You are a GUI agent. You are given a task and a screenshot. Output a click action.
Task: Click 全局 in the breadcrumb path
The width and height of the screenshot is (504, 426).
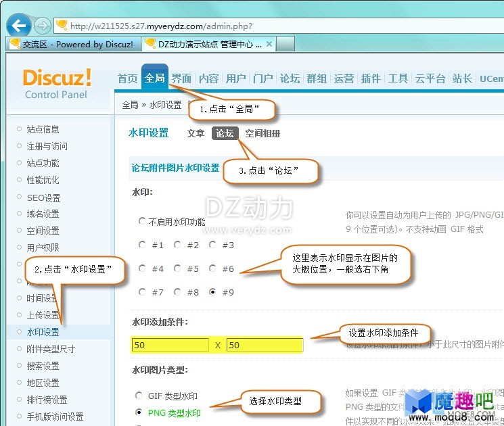pyautogui.click(x=130, y=105)
